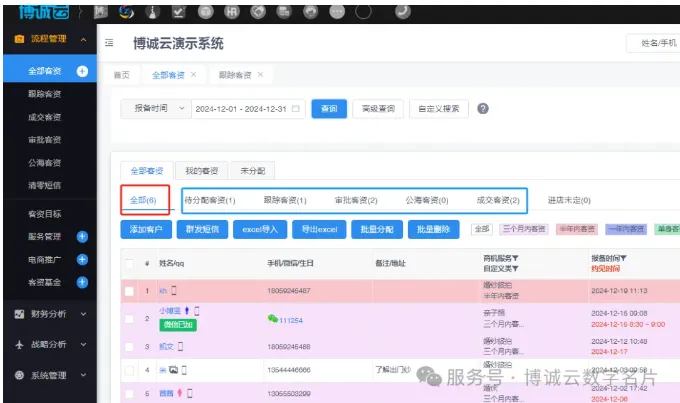680x403 pixels.
Task: Tick the checkbox for row 1 kh
Action: (129, 291)
